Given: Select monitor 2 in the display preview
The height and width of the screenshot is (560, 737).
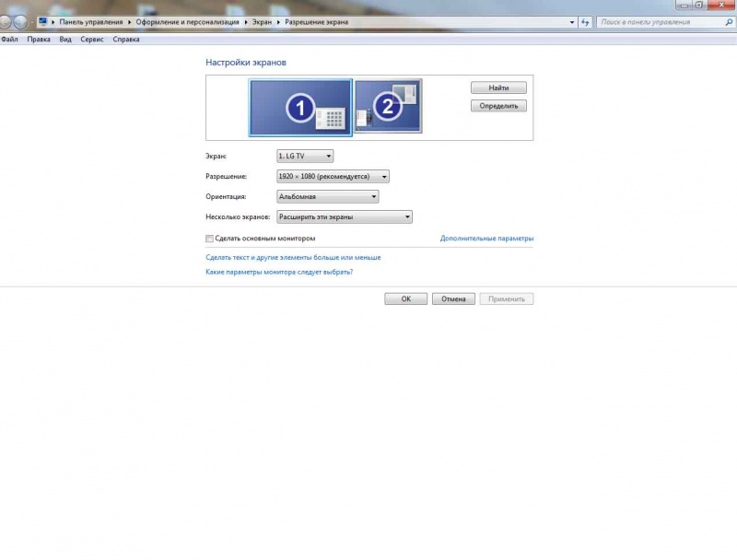Looking at the screenshot, I should (388, 105).
